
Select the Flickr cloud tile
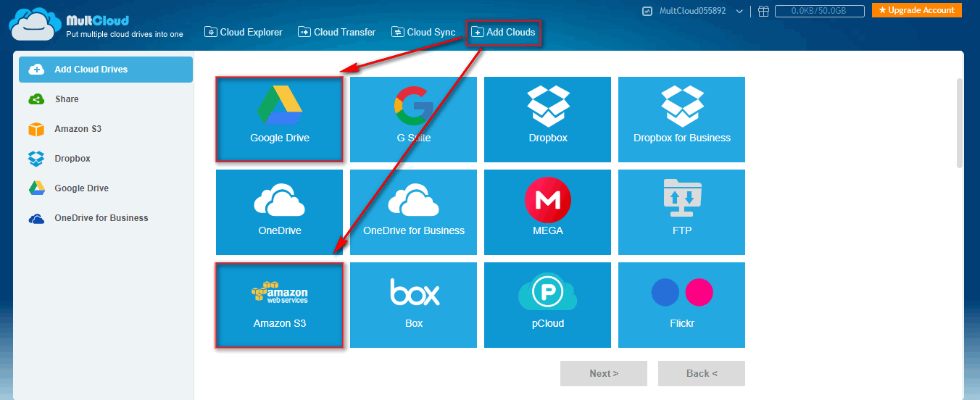(681, 305)
